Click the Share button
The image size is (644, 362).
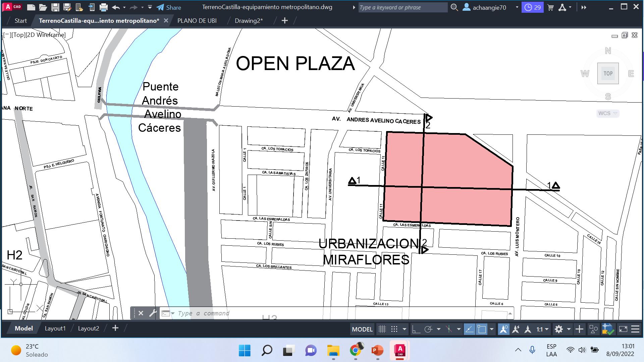[169, 7]
